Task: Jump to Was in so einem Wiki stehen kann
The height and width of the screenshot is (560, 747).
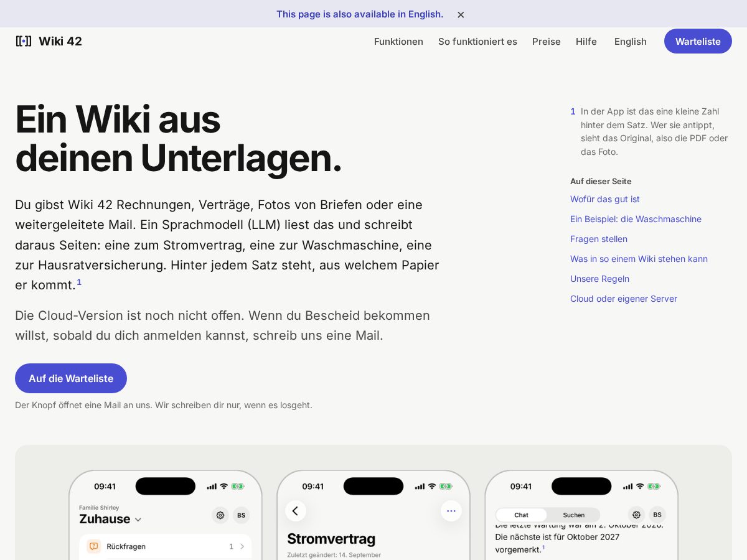Action: (639, 259)
